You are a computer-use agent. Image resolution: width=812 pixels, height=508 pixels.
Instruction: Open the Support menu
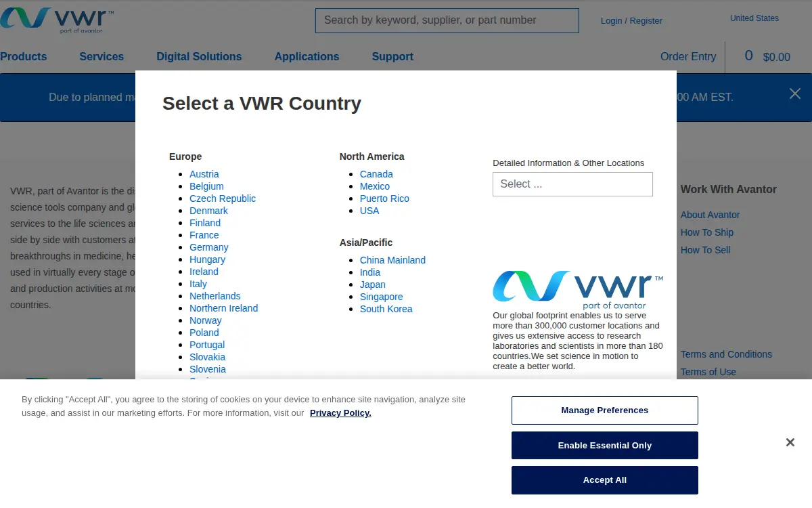coord(392,57)
